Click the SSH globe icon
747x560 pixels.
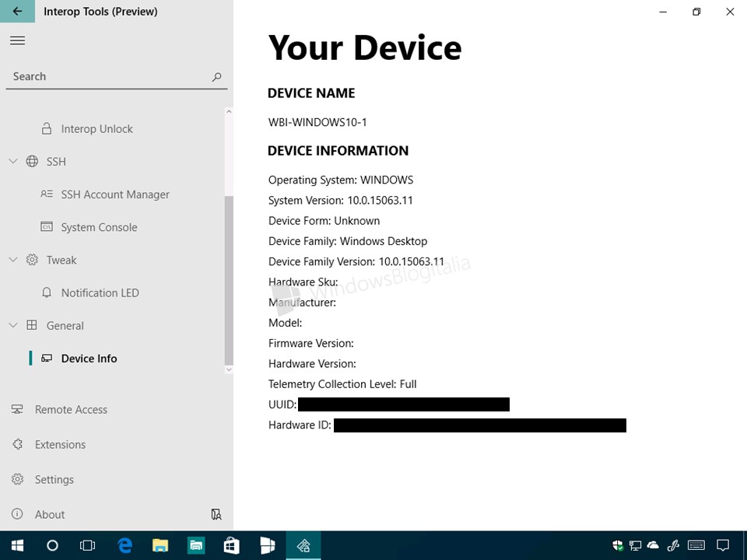32,162
